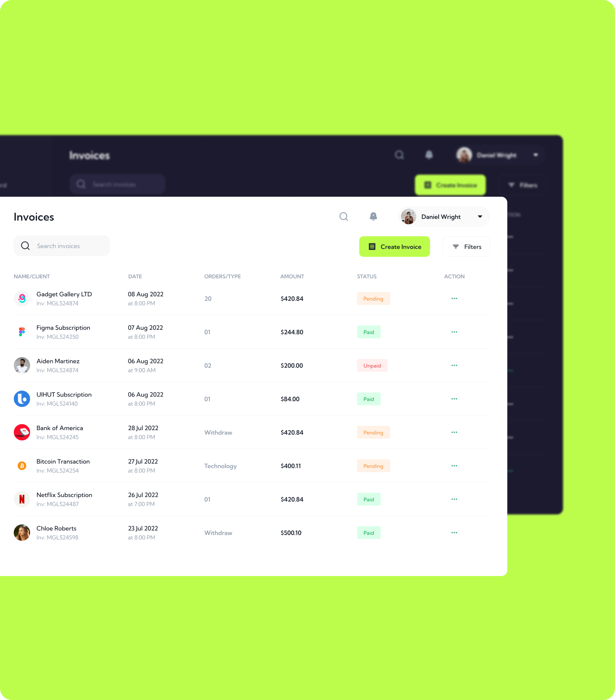Click the Create Invoice button
The height and width of the screenshot is (700, 615).
coord(394,246)
